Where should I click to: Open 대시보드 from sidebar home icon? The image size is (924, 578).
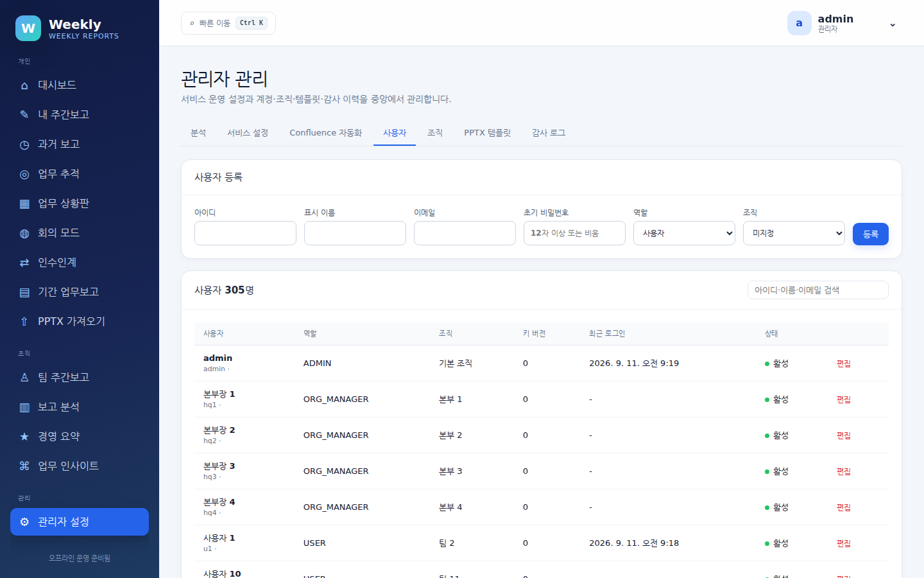point(24,85)
